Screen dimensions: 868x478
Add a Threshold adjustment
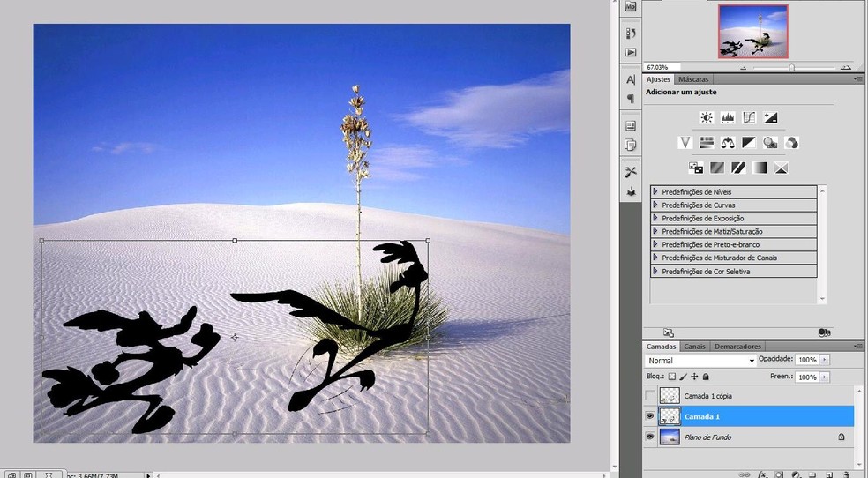tap(738, 168)
